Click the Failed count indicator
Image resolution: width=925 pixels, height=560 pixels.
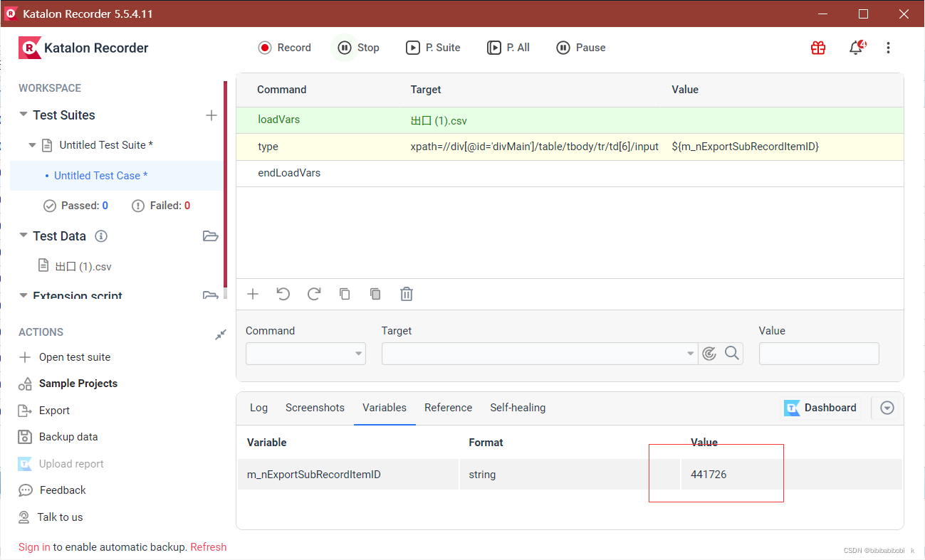[x=162, y=206]
